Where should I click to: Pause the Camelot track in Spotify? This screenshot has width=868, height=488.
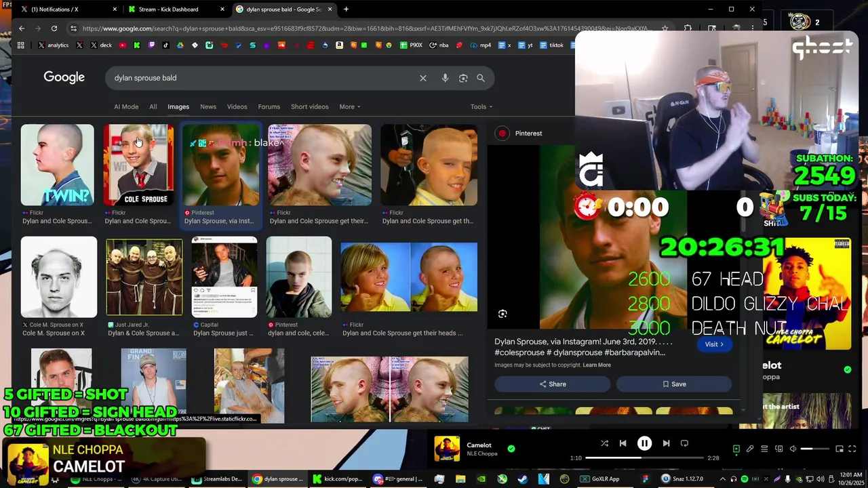(x=644, y=443)
